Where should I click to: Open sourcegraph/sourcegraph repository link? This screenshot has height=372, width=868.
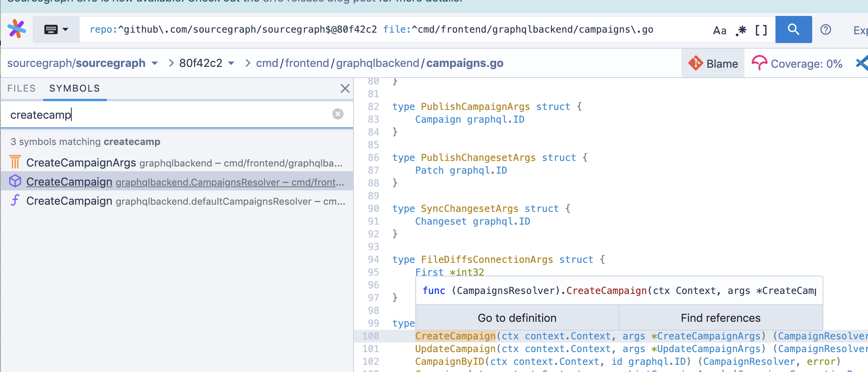pos(76,63)
